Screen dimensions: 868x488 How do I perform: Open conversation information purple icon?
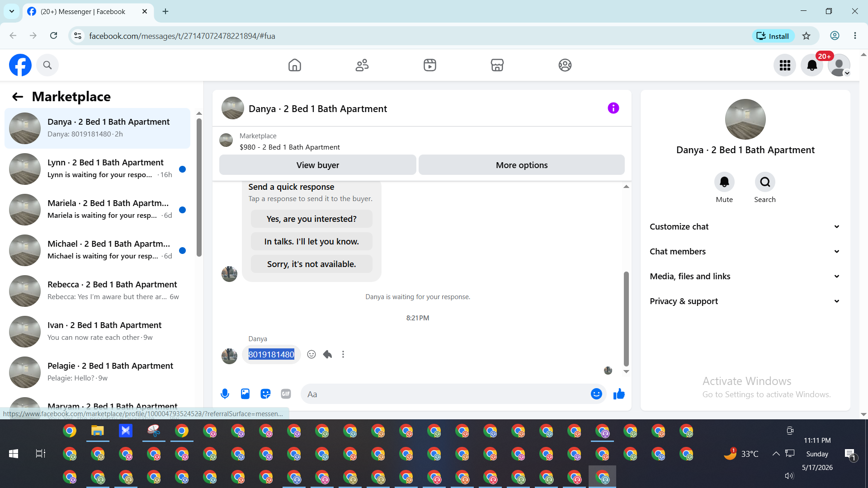point(613,108)
